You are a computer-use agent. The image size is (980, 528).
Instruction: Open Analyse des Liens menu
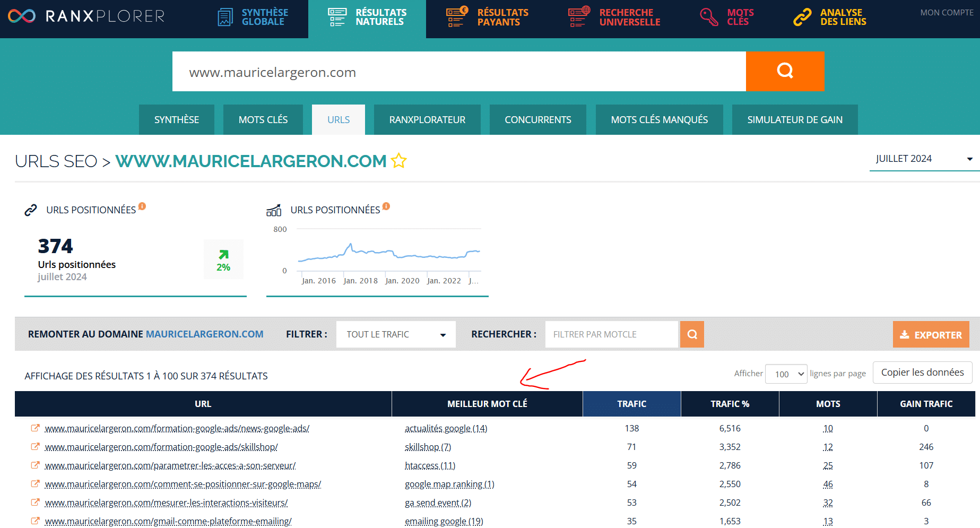tap(830, 17)
